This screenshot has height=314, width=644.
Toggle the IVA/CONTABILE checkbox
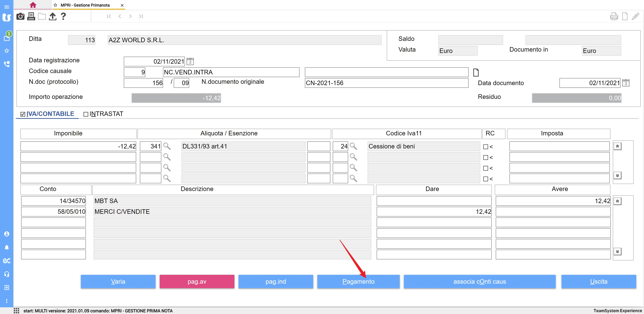click(23, 114)
